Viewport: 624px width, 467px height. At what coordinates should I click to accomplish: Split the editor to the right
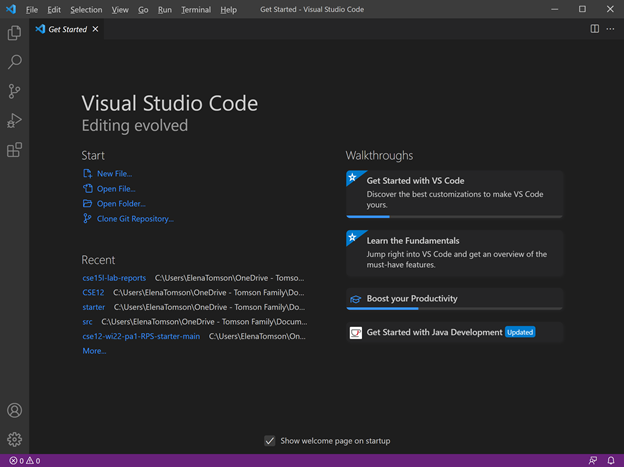(x=595, y=29)
